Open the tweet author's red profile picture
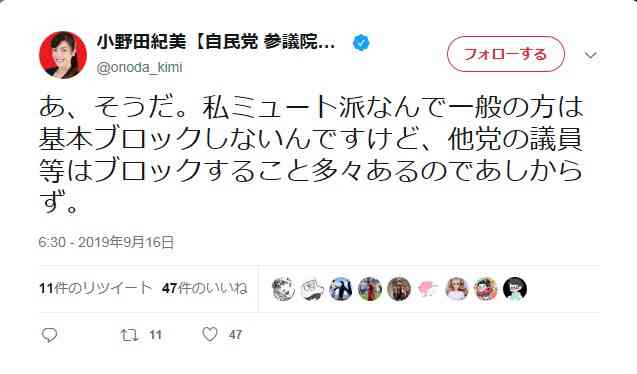This screenshot has width=637, height=374. click(x=63, y=55)
